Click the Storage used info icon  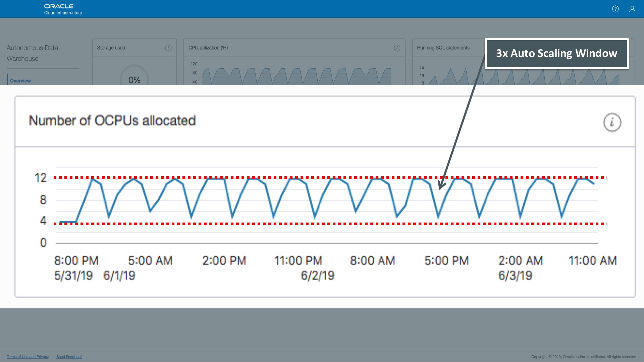tap(168, 48)
